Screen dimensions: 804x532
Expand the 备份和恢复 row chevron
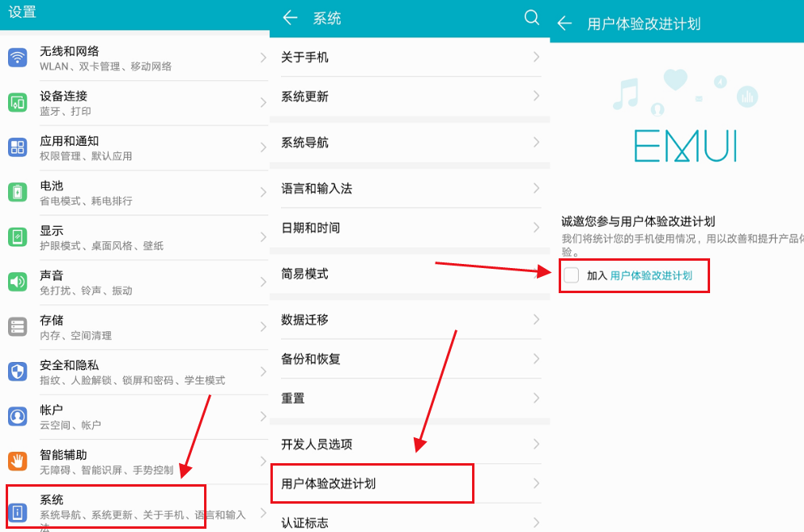(536, 359)
